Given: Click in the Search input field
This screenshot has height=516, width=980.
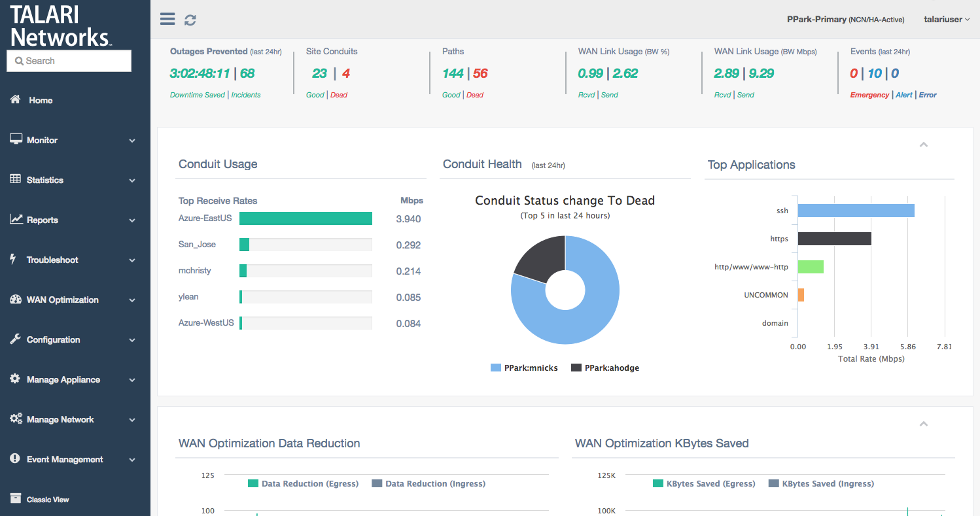Looking at the screenshot, I should tap(69, 61).
